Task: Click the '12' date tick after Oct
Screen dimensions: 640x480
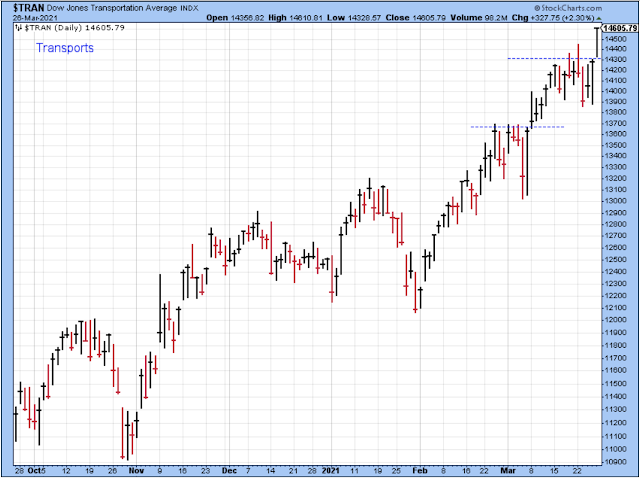Action: coord(66,471)
